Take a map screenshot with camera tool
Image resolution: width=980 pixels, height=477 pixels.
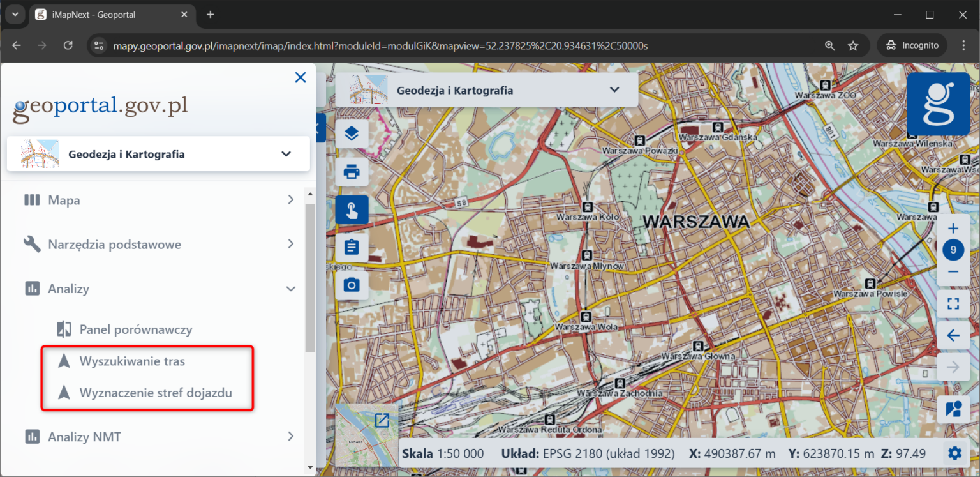click(x=352, y=285)
